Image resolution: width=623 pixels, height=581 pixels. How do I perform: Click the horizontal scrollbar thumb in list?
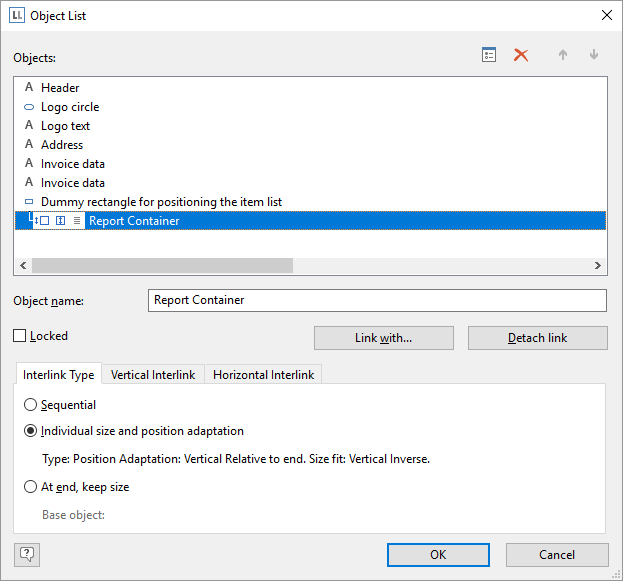click(x=162, y=266)
